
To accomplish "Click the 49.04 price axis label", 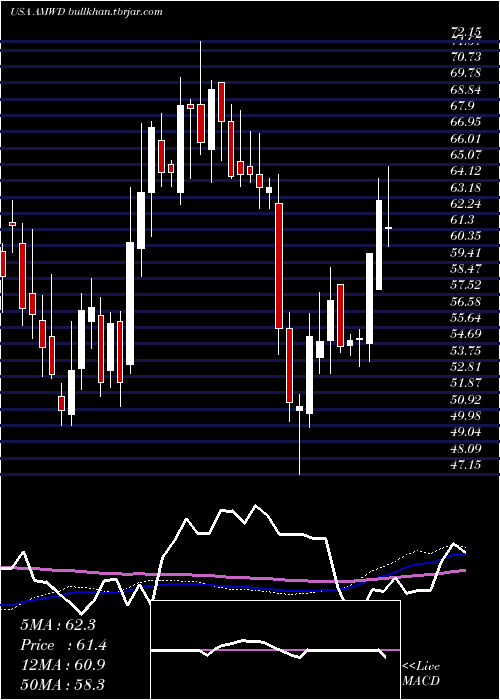I will pos(466,432).
